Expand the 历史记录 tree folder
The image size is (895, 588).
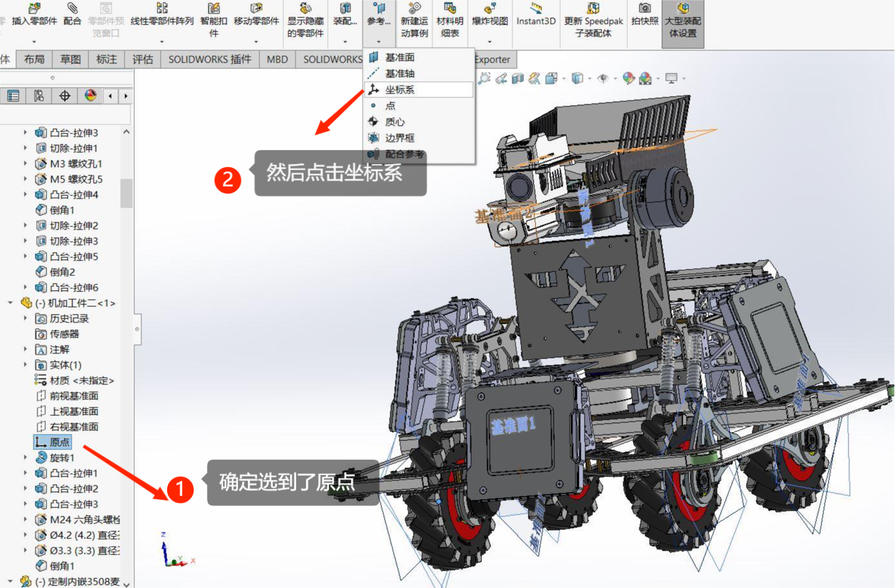pos(25,318)
